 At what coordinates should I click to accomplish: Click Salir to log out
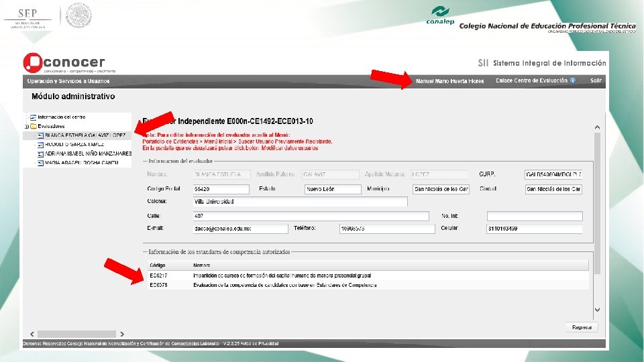point(596,80)
